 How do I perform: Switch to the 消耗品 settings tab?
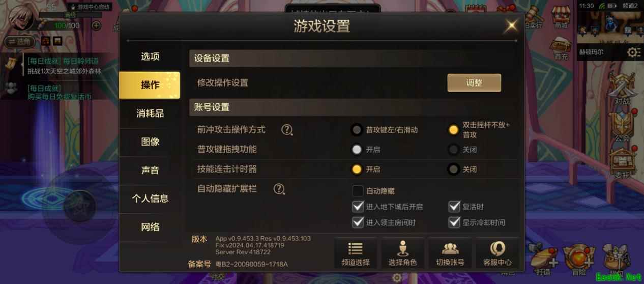click(150, 113)
